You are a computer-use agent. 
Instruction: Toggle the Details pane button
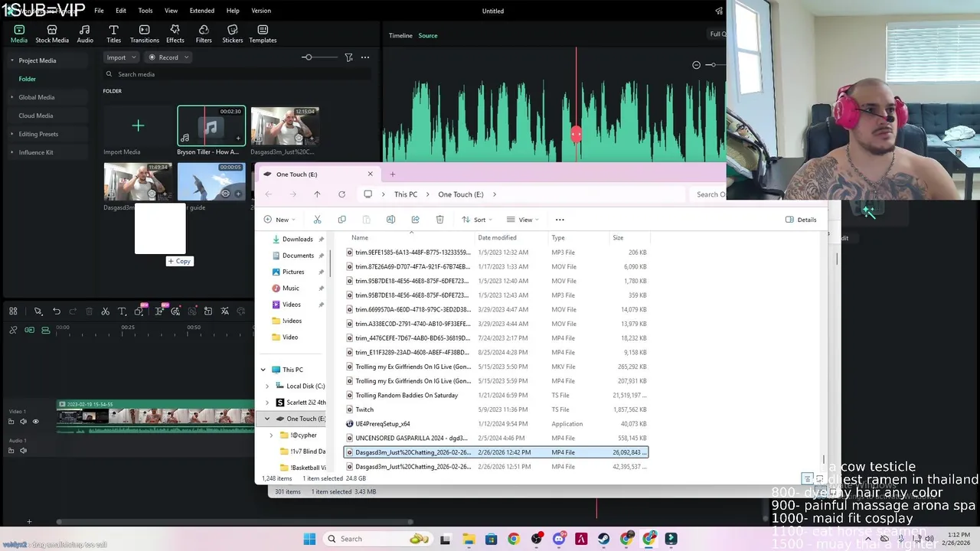[801, 220]
